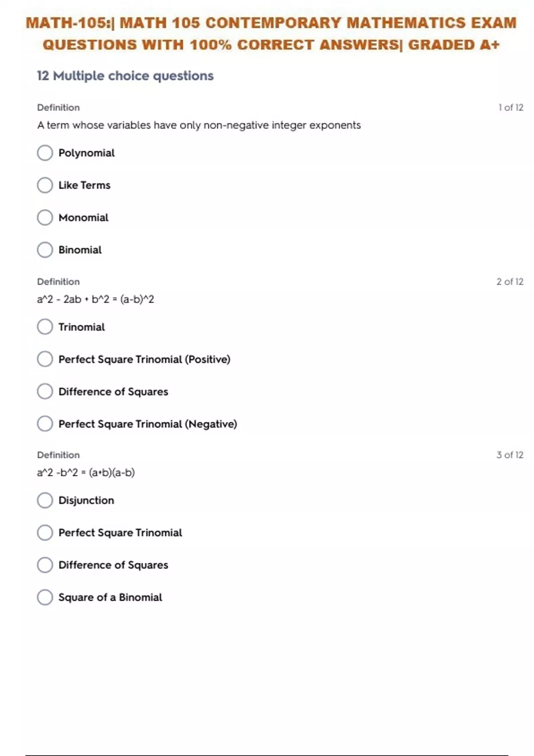Click the "1 of 12" question counter

tap(510, 108)
